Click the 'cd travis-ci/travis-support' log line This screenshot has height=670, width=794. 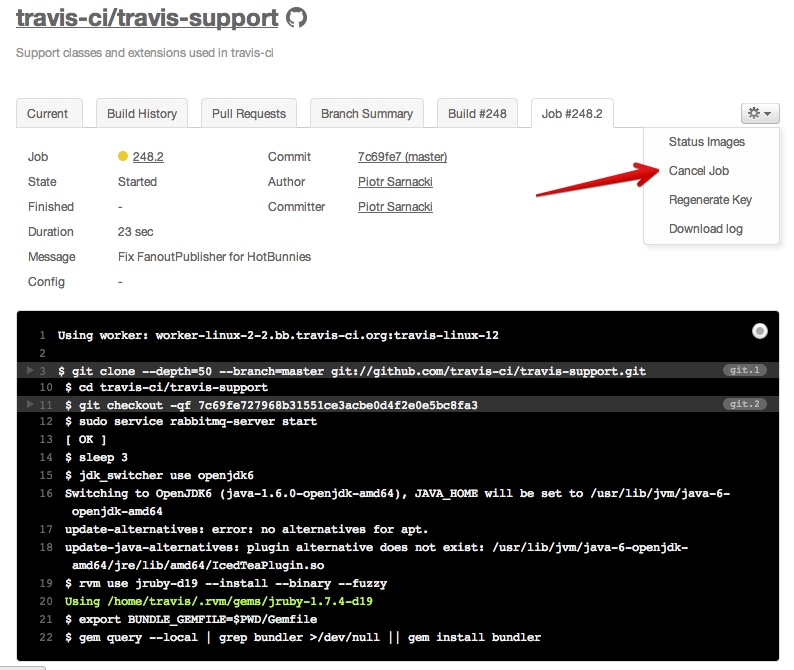(x=166, y=387)
